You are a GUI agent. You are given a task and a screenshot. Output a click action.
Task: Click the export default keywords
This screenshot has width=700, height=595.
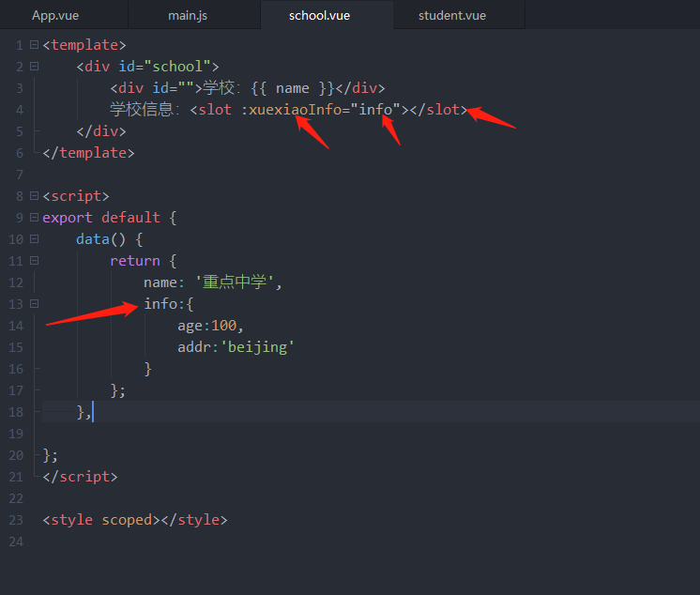tap(101, 218)
